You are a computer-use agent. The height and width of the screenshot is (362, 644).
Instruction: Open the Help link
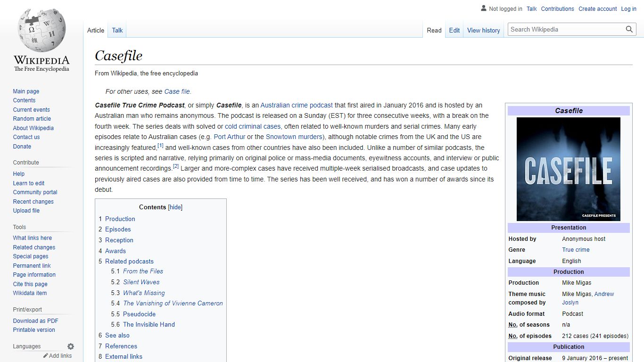19,174
